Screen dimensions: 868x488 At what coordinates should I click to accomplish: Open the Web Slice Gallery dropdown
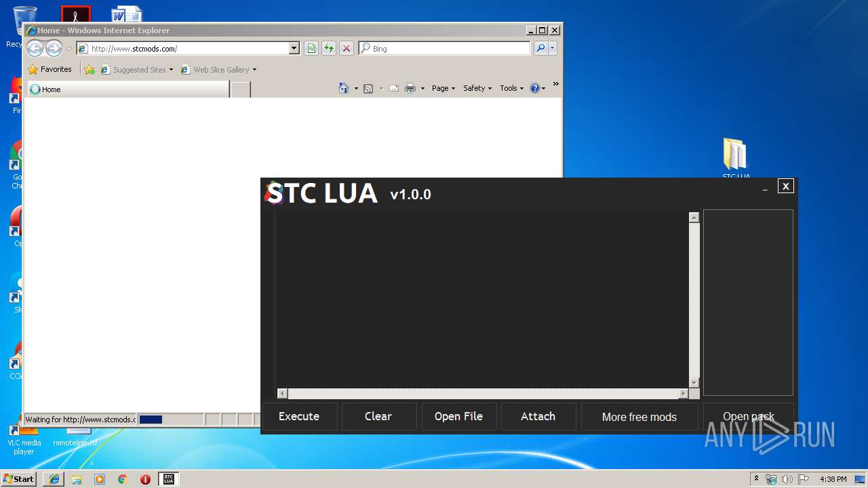[x=219, y=69]
